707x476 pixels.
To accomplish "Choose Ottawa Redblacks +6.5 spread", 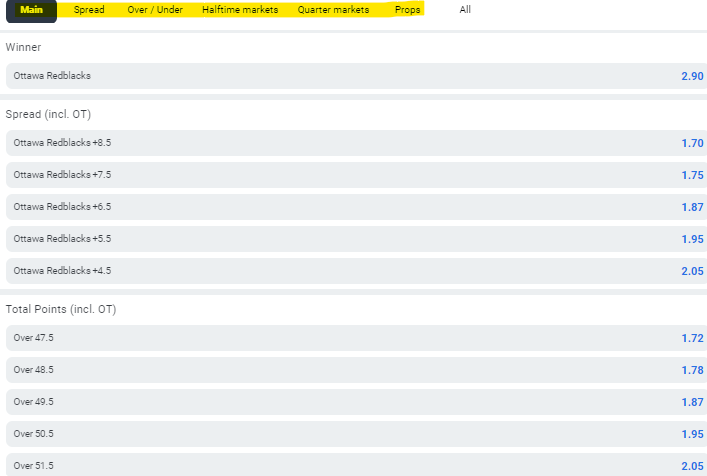I will (356, 207).
